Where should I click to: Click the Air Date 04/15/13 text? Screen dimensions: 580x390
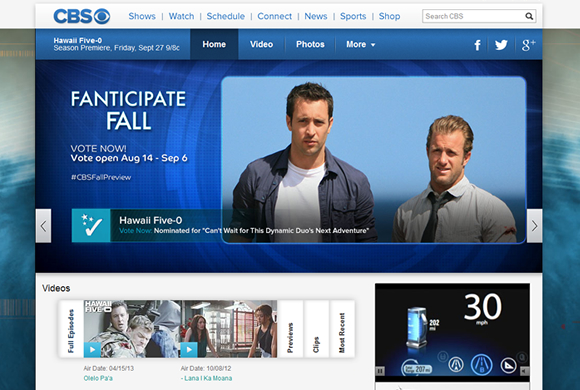[108, 369]
